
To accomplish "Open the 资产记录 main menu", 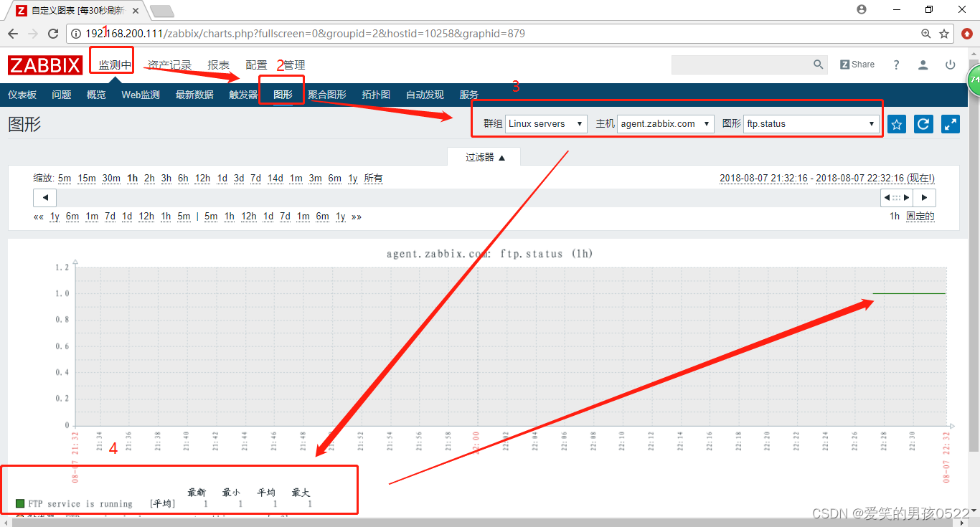I will pos(169,65).
